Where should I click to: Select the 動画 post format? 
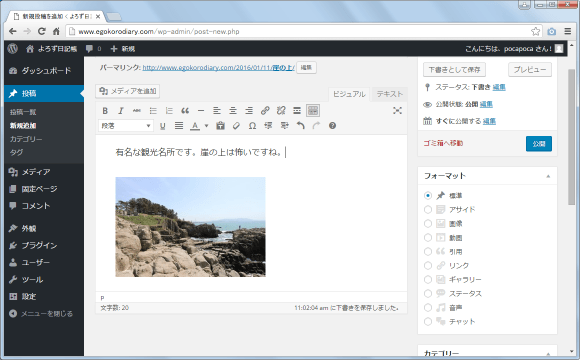(428, 238)
